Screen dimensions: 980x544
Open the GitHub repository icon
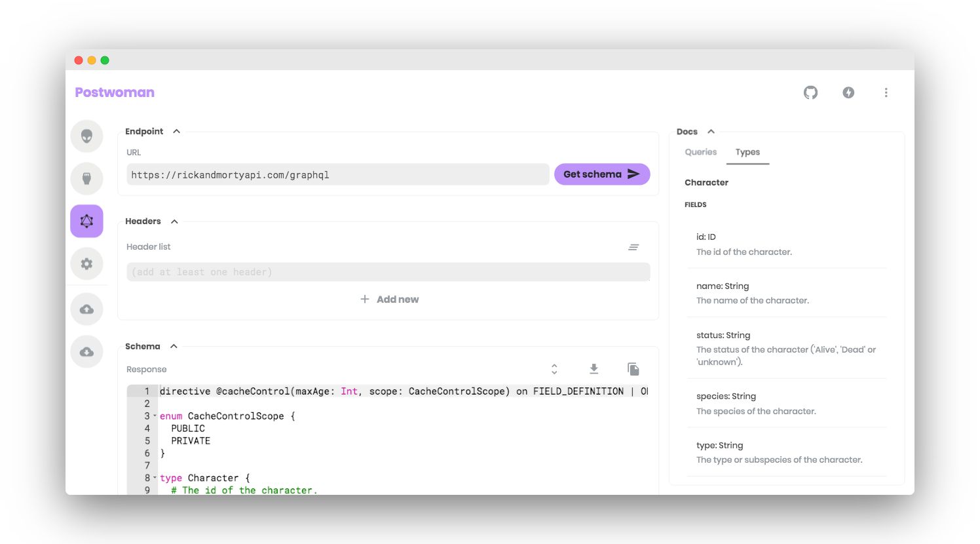(810, 92)
